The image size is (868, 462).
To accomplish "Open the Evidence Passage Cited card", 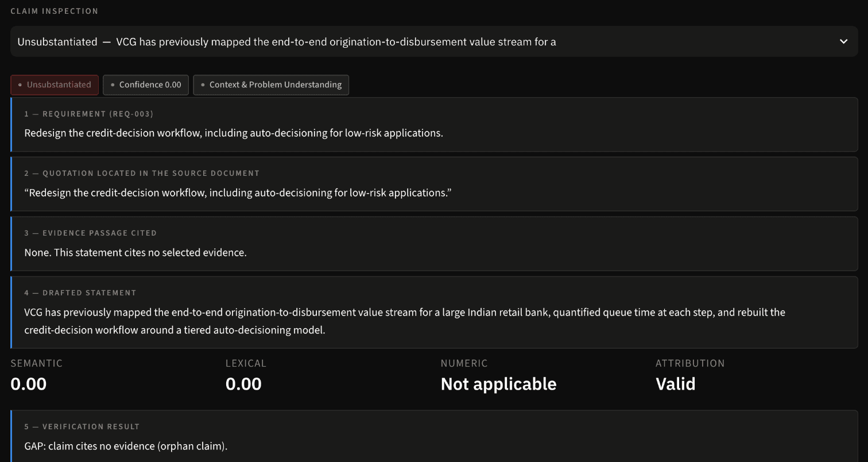I will point(434,244).
